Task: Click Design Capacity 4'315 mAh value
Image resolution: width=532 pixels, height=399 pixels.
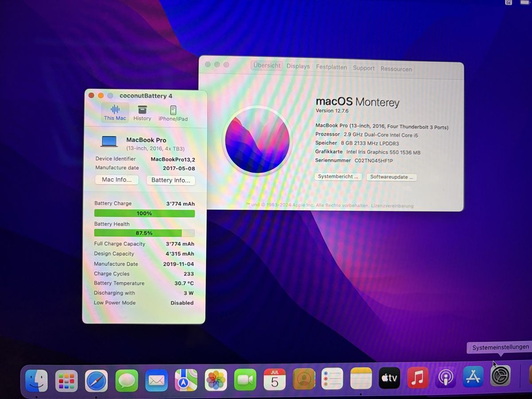Action: tap(180, 254)
